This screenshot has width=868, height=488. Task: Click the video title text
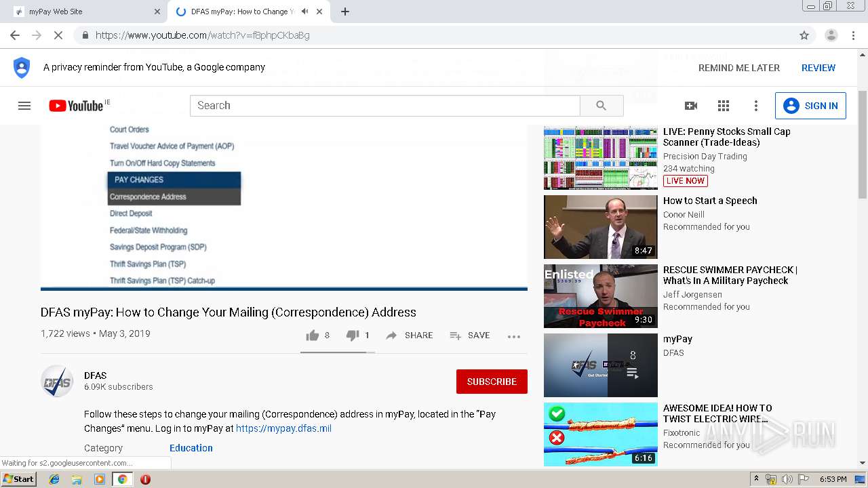pos(229,312)
